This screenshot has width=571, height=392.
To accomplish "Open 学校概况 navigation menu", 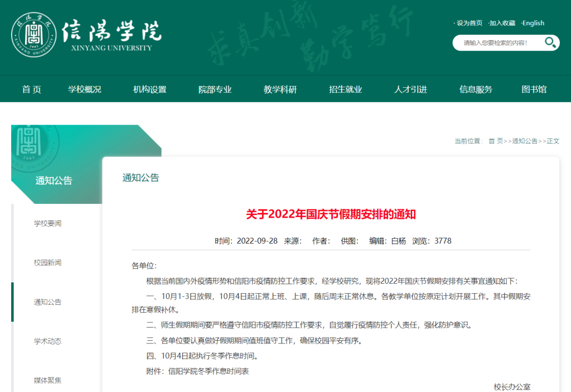I will point(85,89).
